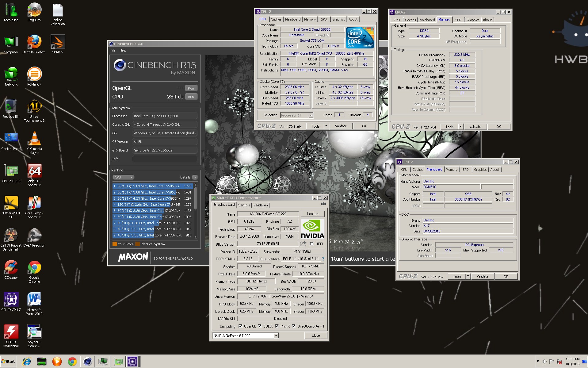Switch to SPD tab in CPU-Z Memory window

pos(458,20)
